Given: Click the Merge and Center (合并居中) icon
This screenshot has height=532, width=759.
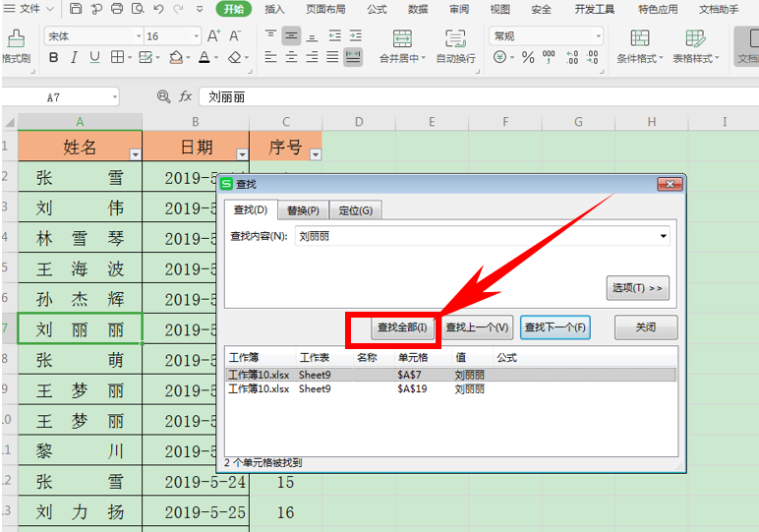Looking at the screenshot, I should click(x=402, y=38).
